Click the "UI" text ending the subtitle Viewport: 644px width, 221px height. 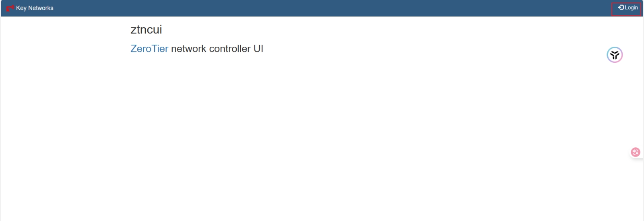(x=258, y=49)
